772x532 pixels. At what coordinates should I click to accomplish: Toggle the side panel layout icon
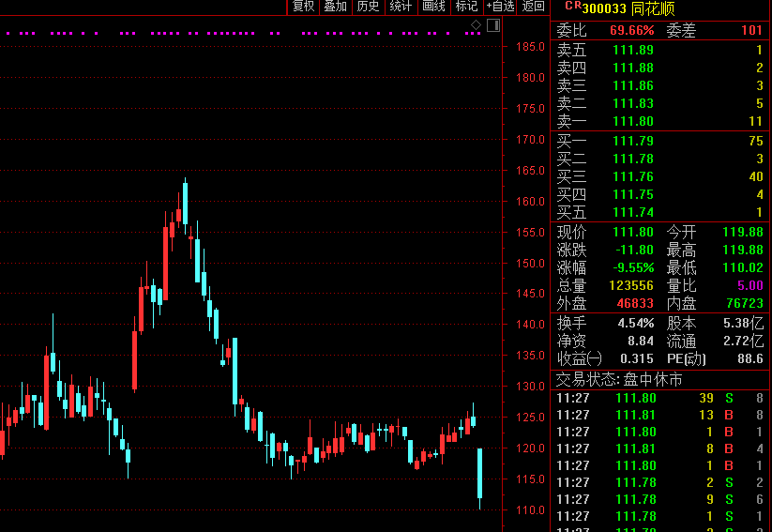492,25
